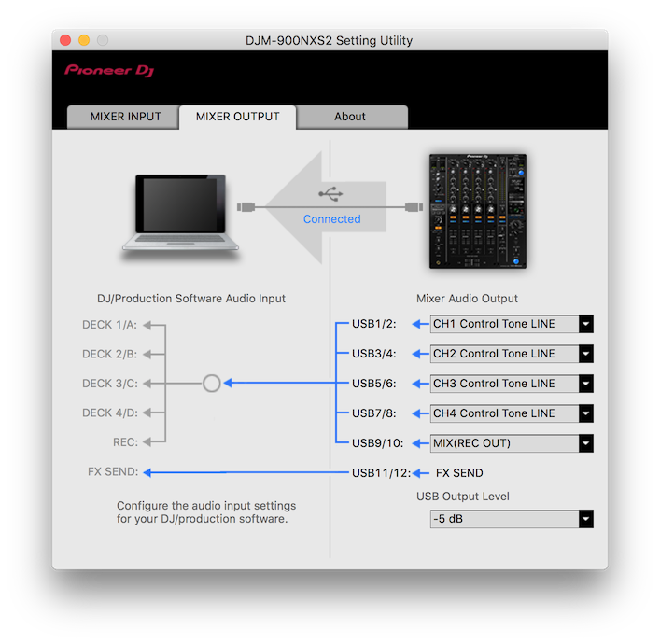
Task: Click the USB11/12 label
Action: click(x=382, y=473)
